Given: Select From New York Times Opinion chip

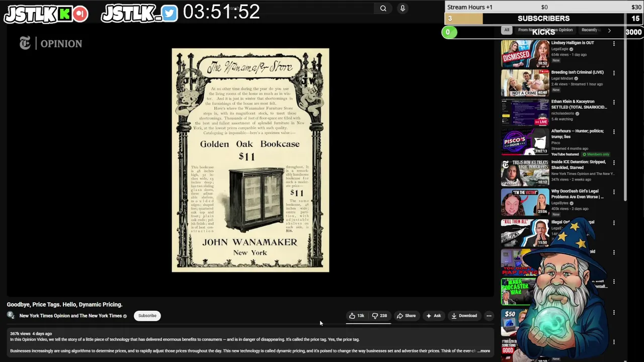Looking at the screenshot, I should pyautogui.click(x=545, y=30).
